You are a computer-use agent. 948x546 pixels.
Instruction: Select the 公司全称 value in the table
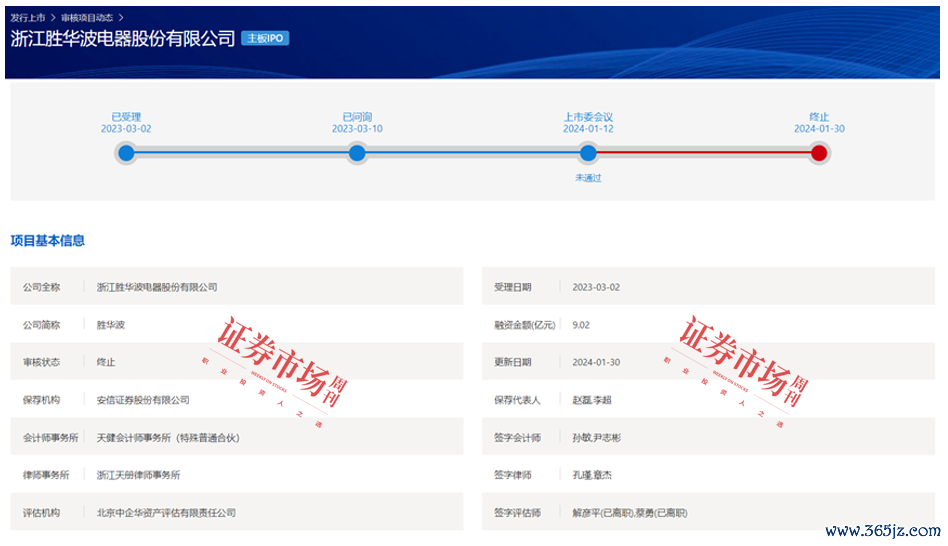click(157, 287)
